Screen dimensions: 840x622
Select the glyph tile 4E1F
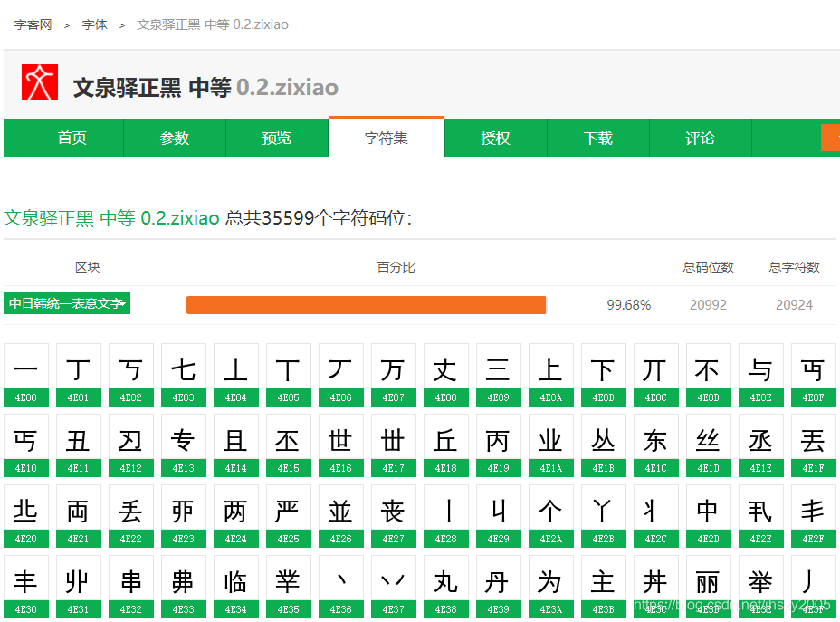(813, 445)
